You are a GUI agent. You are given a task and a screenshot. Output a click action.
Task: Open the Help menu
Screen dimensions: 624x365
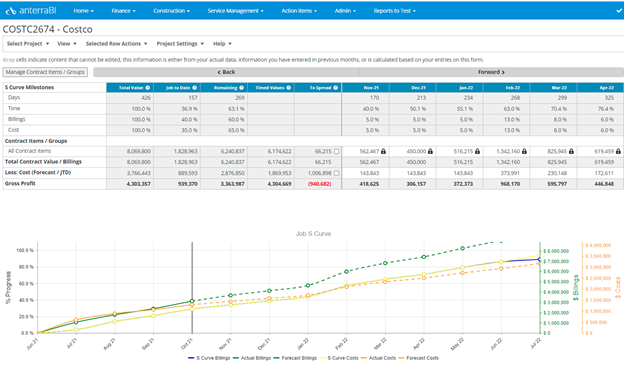(222, 44)
